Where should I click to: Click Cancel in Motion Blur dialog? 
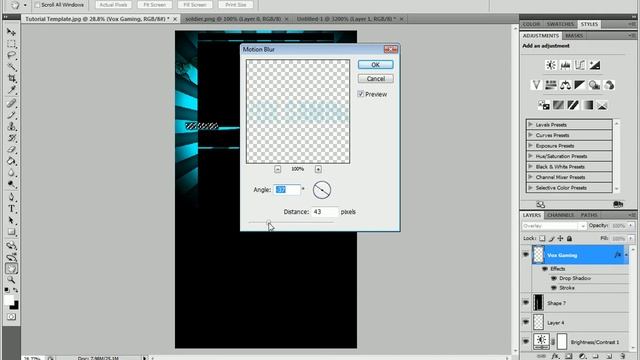376,79
